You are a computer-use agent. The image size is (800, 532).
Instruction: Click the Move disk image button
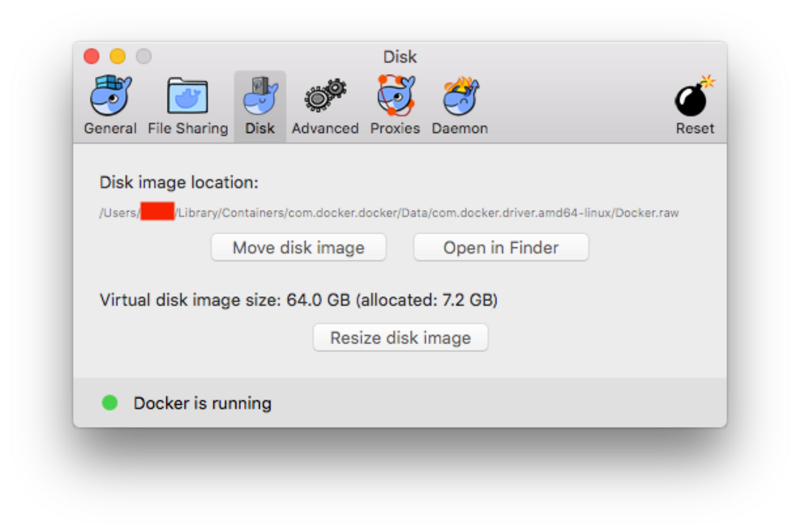pos(298,247)
